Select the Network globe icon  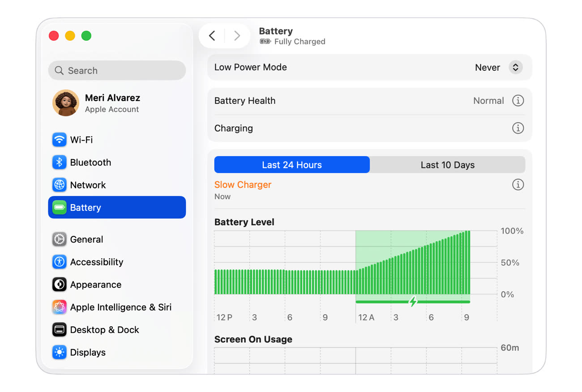59,185
